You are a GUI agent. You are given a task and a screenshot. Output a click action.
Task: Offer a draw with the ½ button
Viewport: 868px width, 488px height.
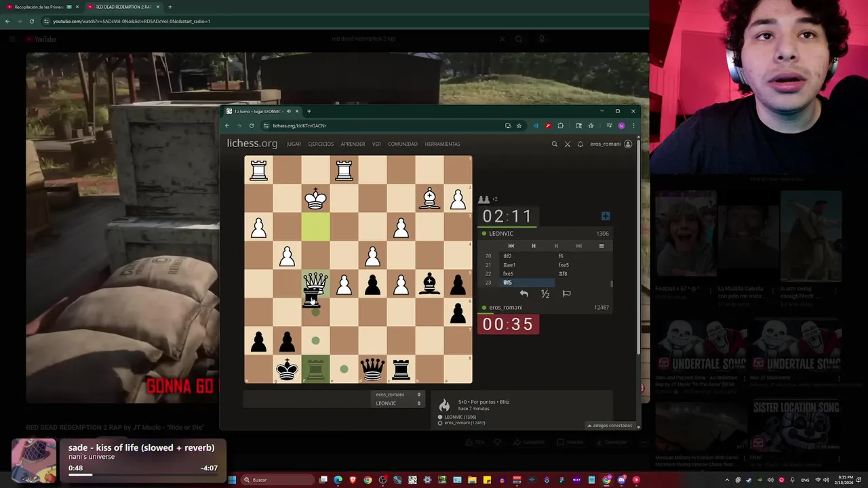tap(545, 293)
